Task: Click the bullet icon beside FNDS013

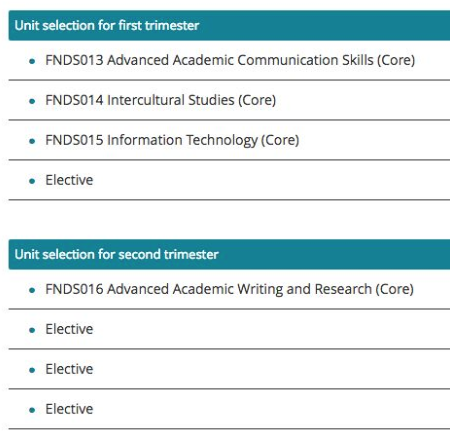Action: pos(32,61)
